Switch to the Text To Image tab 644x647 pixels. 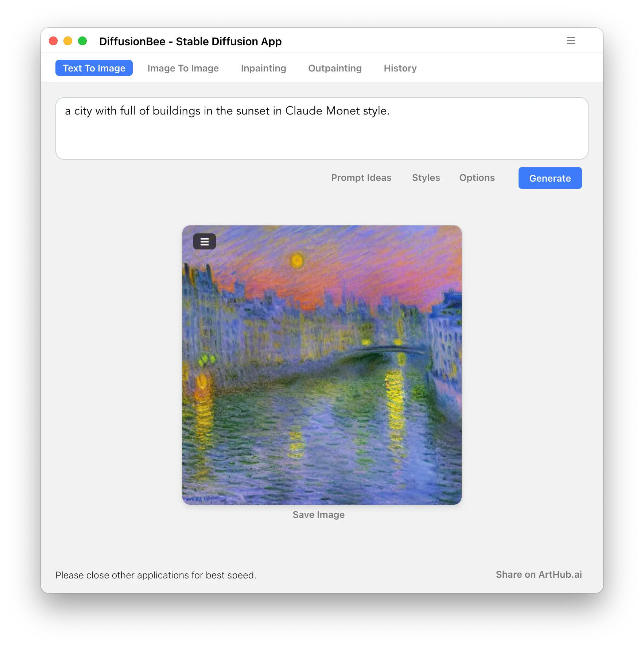94,68
